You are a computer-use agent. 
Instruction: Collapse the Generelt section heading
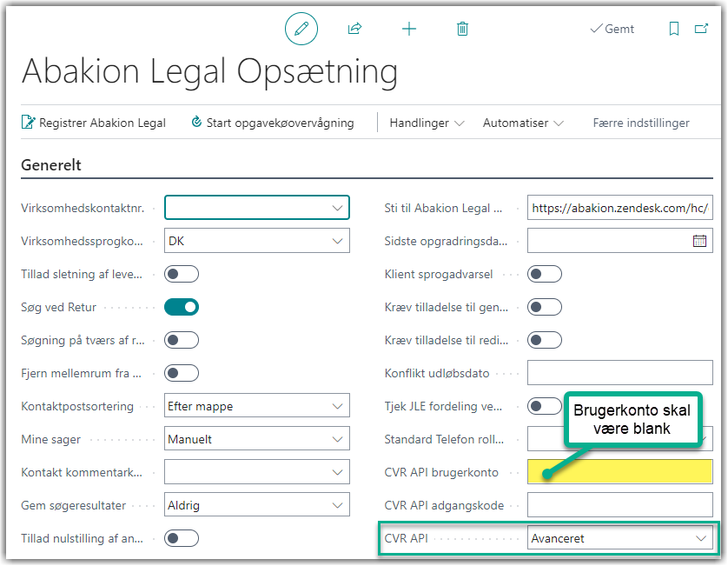click(51, 165)
